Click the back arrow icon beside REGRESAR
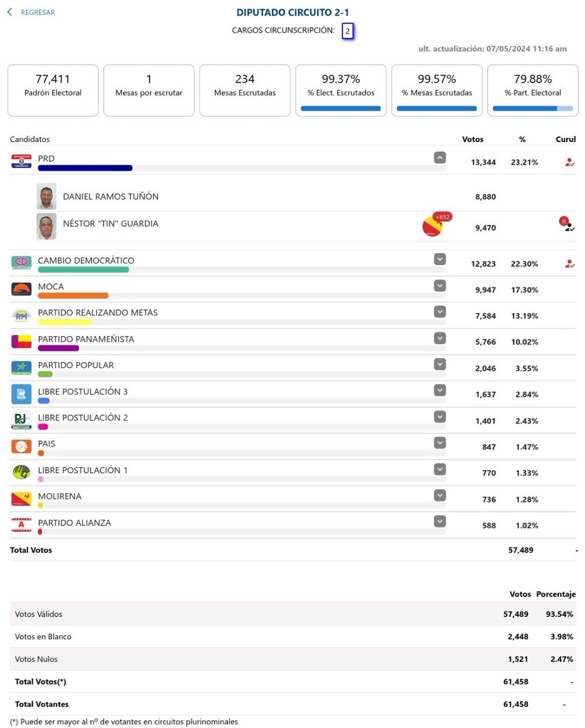This screenshot has width=585, height=728. pyautogui.click(x=10, y=12)
